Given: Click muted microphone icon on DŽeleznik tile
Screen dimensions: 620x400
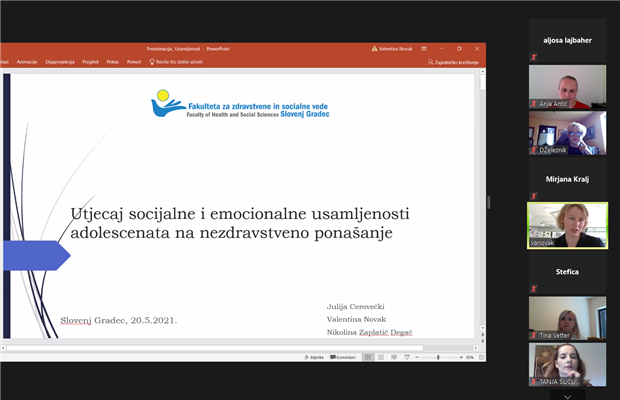Looking at the screenshot, I should pyautogui.click(x=534, y=150).
